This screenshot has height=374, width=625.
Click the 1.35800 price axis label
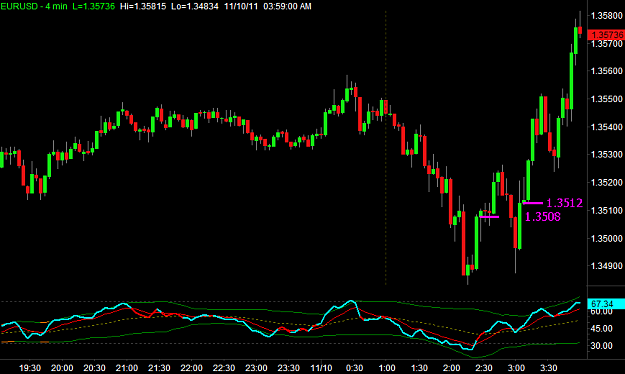[607, 16]
